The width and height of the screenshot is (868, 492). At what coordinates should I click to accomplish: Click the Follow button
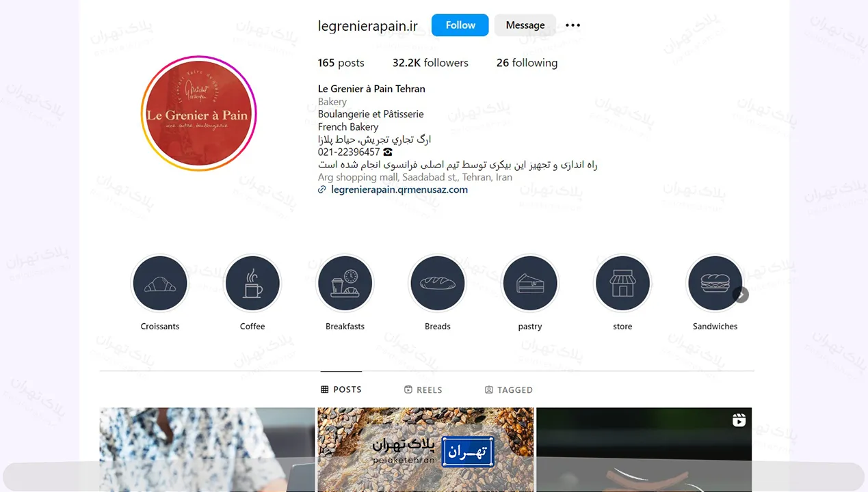(460, 25)
